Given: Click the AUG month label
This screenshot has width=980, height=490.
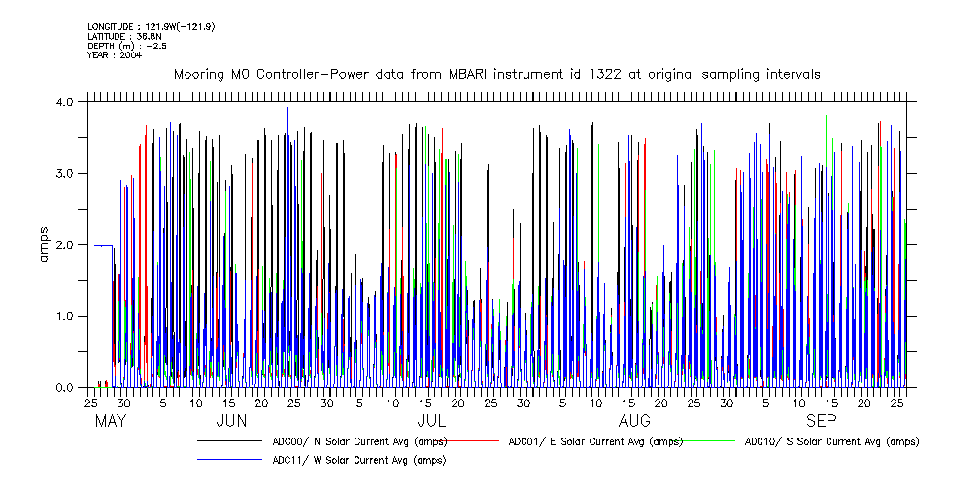Looking at the screenshot, I should click(634, 421).
